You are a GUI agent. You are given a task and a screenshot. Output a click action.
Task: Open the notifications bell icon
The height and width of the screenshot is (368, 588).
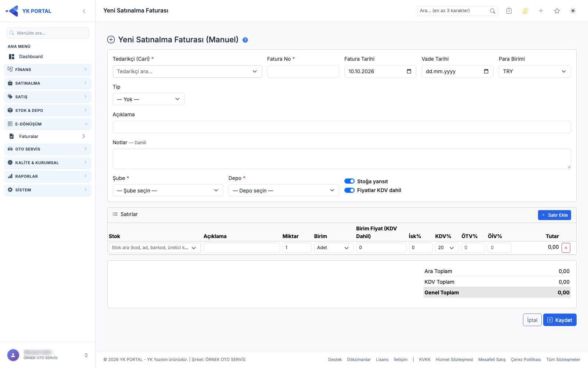pos(525,11)
